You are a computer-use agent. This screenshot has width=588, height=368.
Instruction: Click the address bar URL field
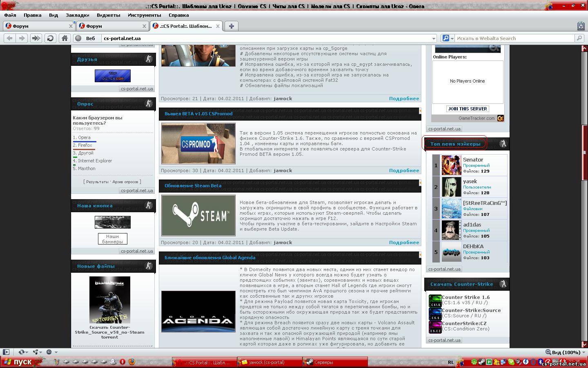266,38
